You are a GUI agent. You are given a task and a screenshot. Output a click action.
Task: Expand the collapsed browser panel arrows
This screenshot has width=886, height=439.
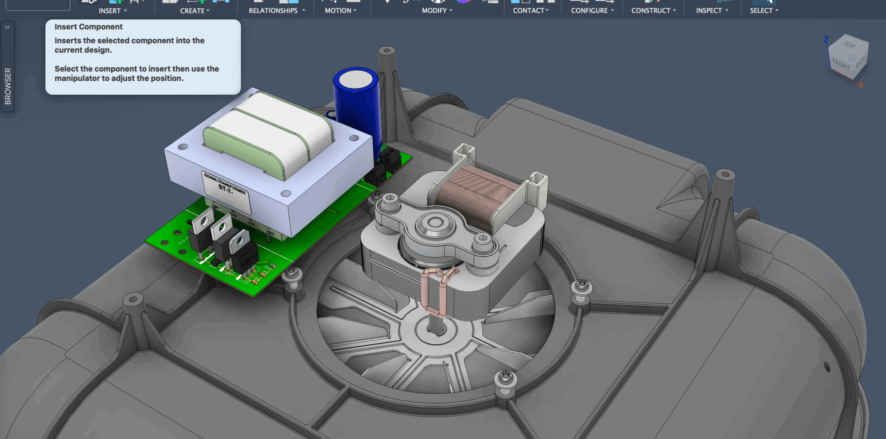(8, 28)
